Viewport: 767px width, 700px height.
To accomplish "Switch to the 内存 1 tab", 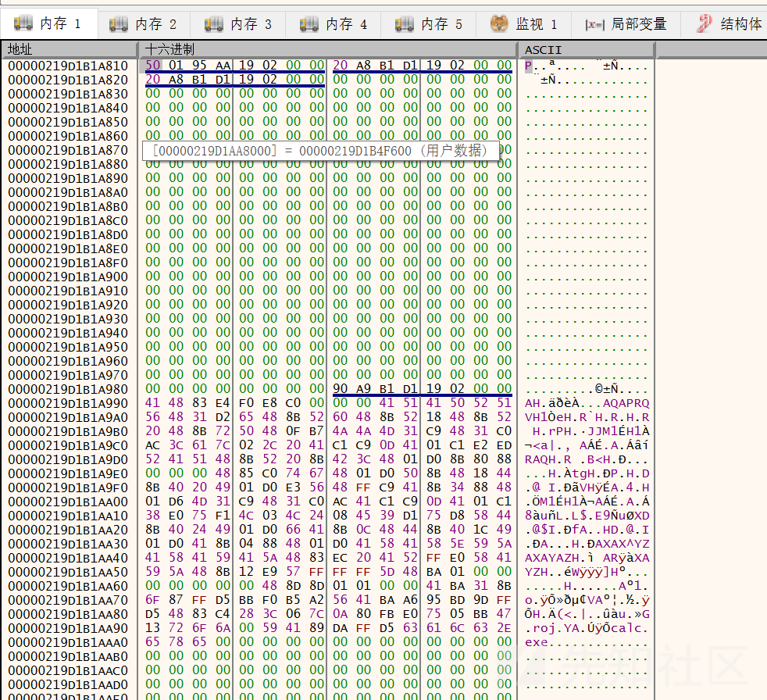I will (48, 23).
